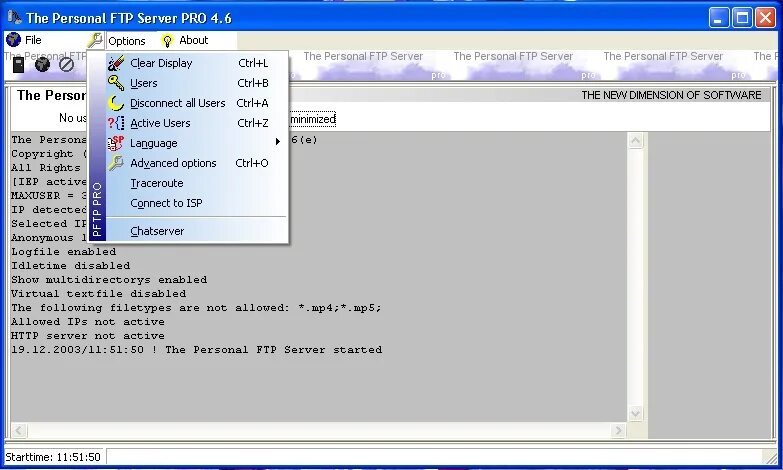This screenshot has width=783, height=470.
Task: Expand the Language submenu
Action: pyautogui.click(x=188, y=143)
